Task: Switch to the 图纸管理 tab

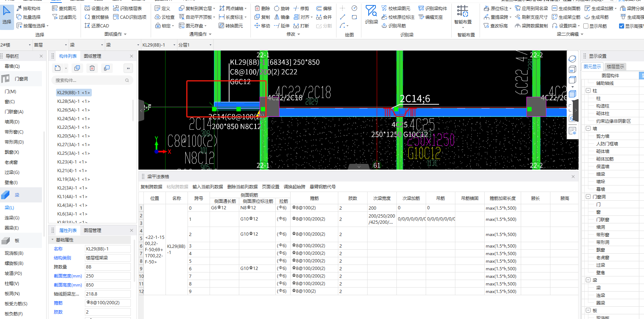Action: coord(93,56)
